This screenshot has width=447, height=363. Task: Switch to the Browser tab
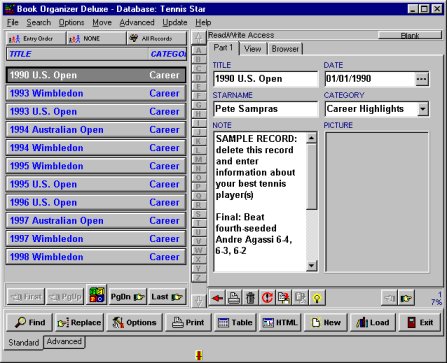click(x=285, y=49)
